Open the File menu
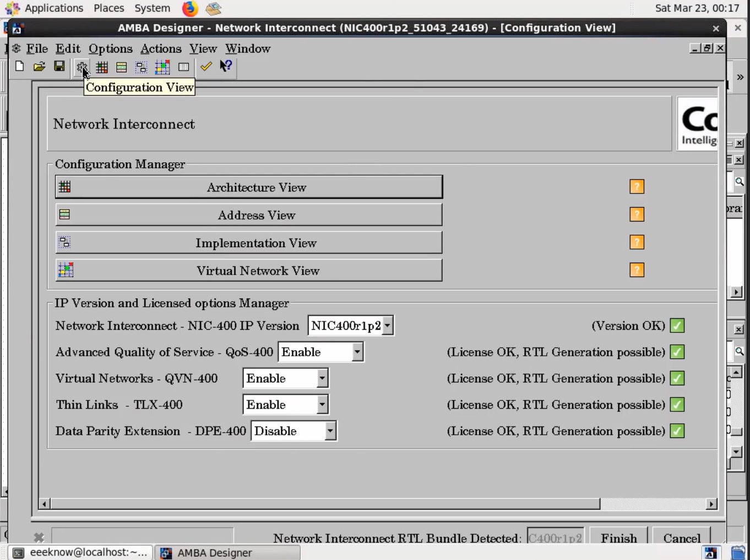The width and height of the screenshot is (750, 560). (37, 48)
